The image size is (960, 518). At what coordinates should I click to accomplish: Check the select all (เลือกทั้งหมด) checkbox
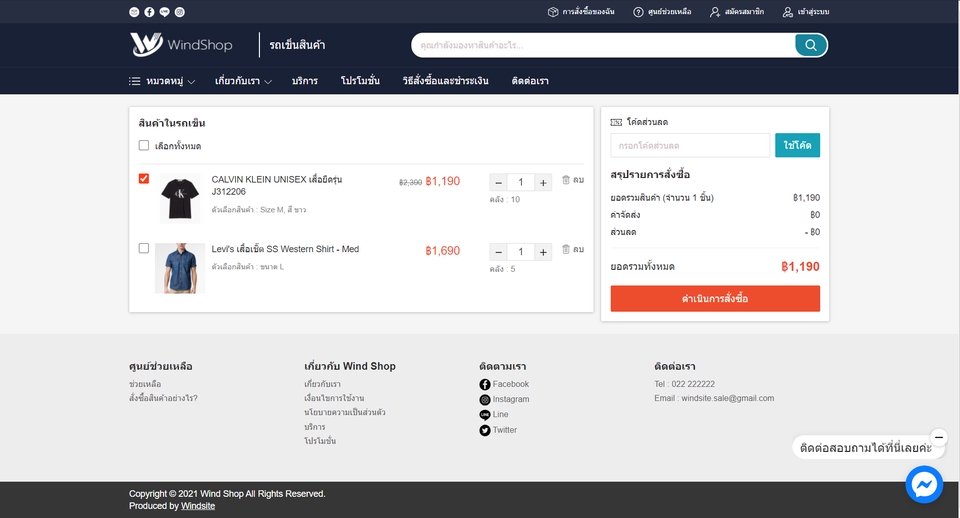coord(144,145)
